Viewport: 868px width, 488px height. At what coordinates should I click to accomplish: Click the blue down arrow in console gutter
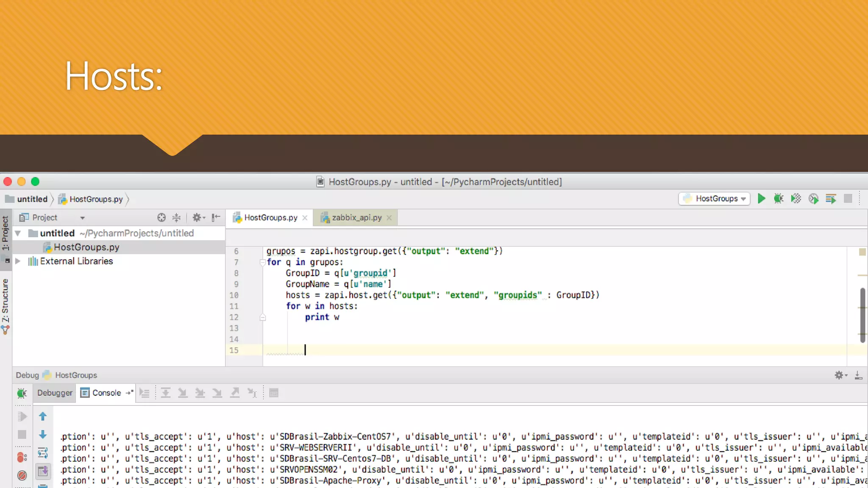[x=43, y=435]
